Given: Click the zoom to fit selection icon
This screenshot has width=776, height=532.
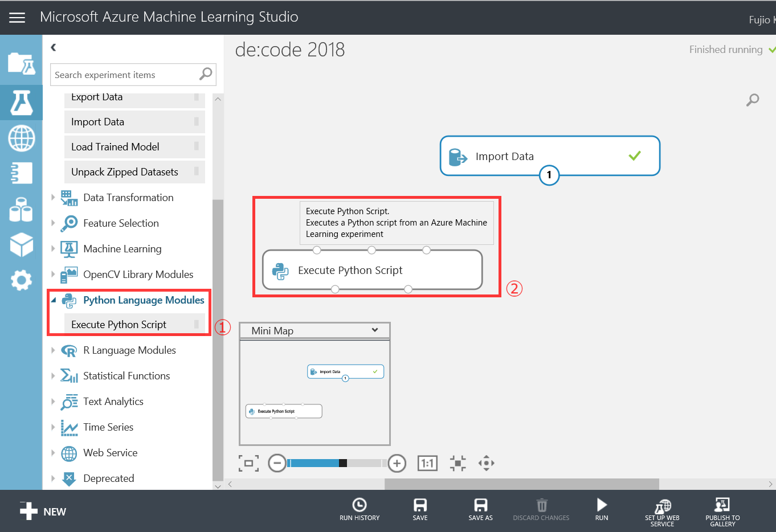Looking at the screenshot, I should click(x=458, y=463).
